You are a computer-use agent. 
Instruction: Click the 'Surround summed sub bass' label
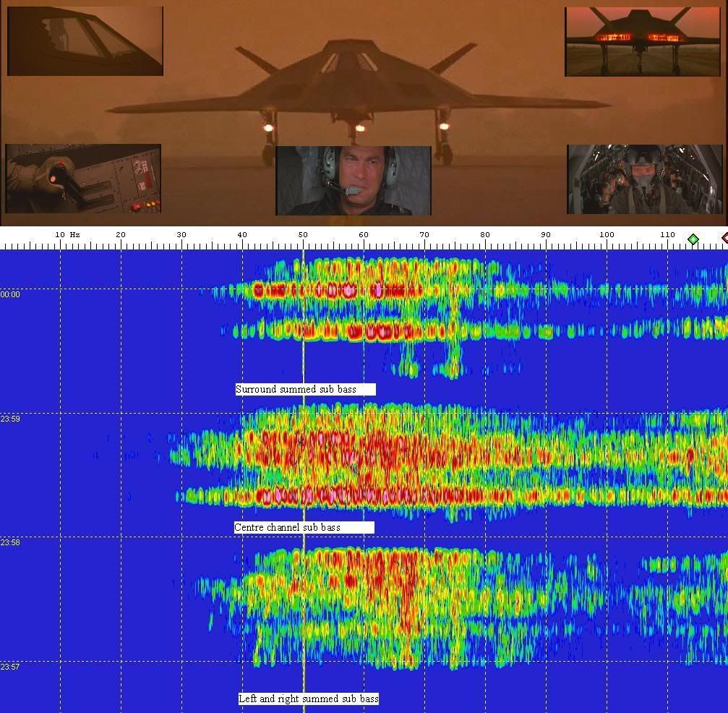pyautogui.click(x=305, y=390)
